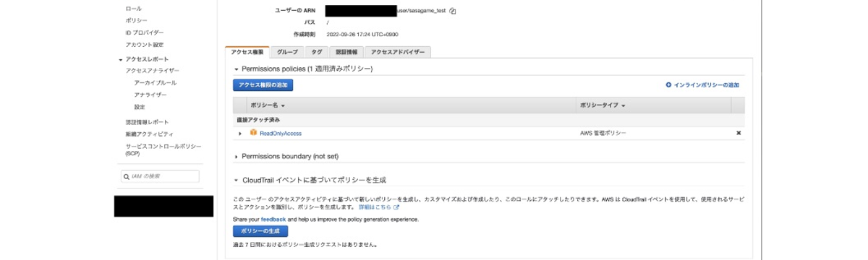Remove ReadOnlyAccess policy with the X icon
Screen dimensions: 868x260
[x=739, y=133]
